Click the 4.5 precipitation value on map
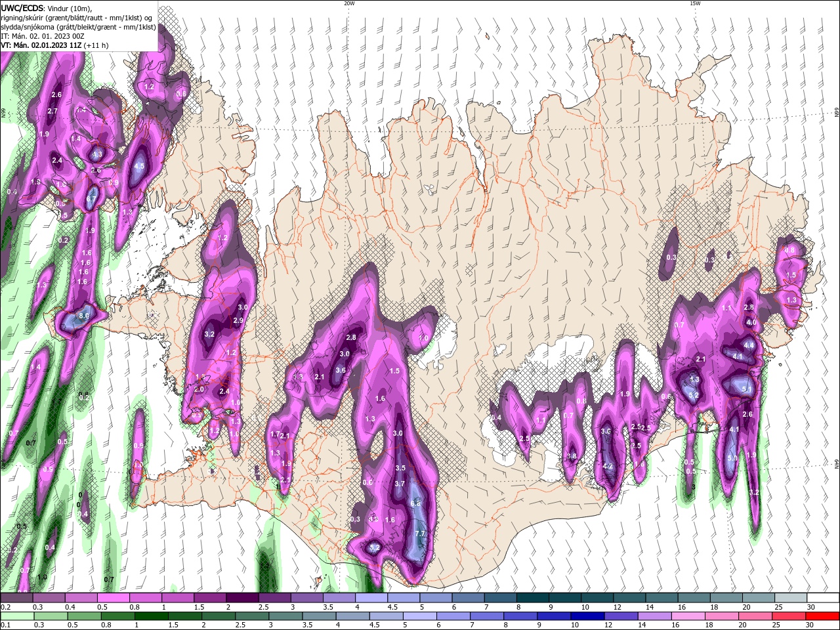 click(139, 167)
